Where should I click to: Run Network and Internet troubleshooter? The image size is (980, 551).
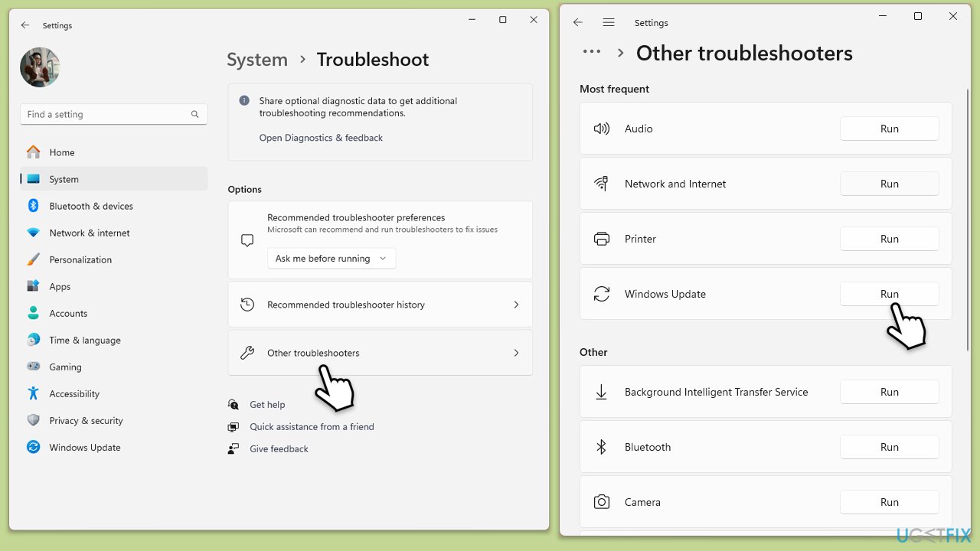coord(889,184)
